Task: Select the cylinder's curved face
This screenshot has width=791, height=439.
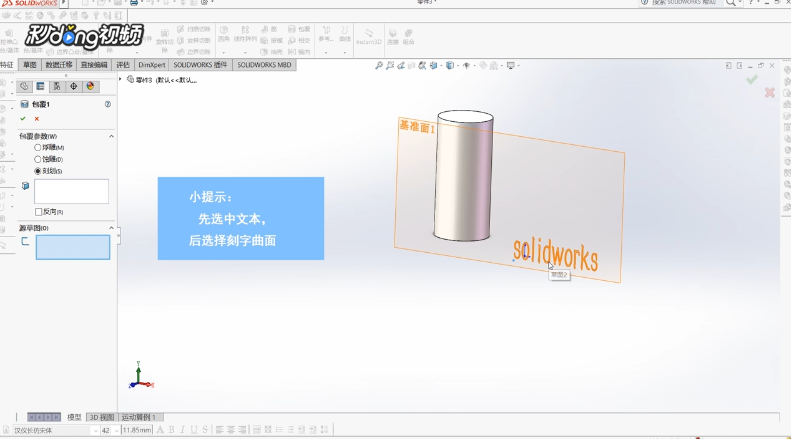Action: click(x=463, y=179)
